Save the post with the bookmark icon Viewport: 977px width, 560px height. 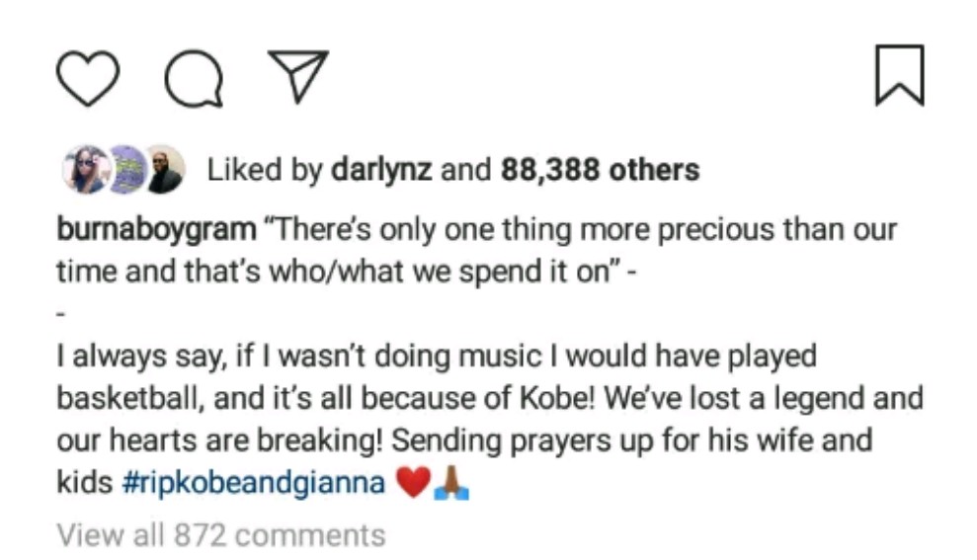[x=899, y=76]
